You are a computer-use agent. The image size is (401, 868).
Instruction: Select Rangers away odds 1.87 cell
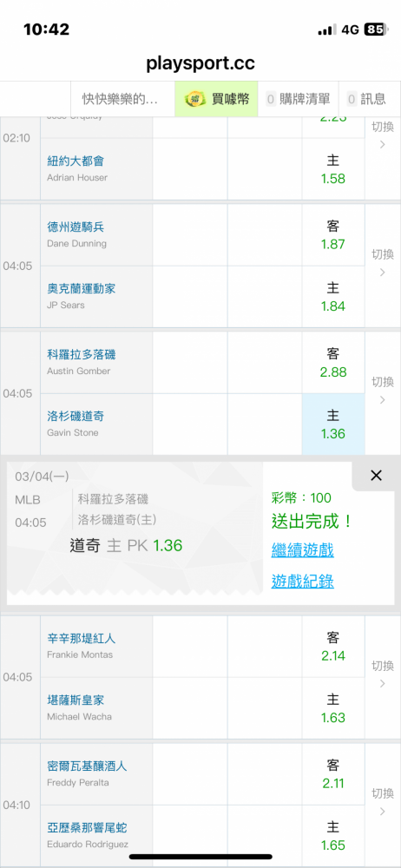point(333,235)
